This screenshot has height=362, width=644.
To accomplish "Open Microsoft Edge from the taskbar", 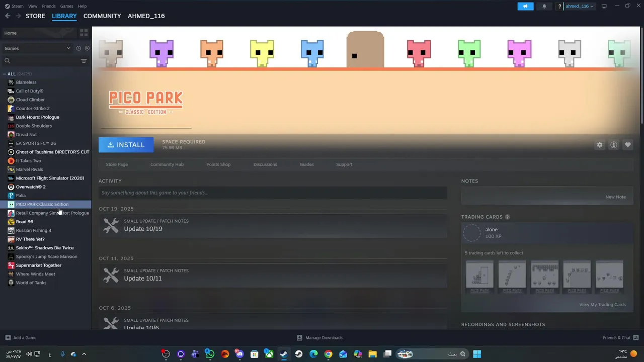I will (313, 354).
